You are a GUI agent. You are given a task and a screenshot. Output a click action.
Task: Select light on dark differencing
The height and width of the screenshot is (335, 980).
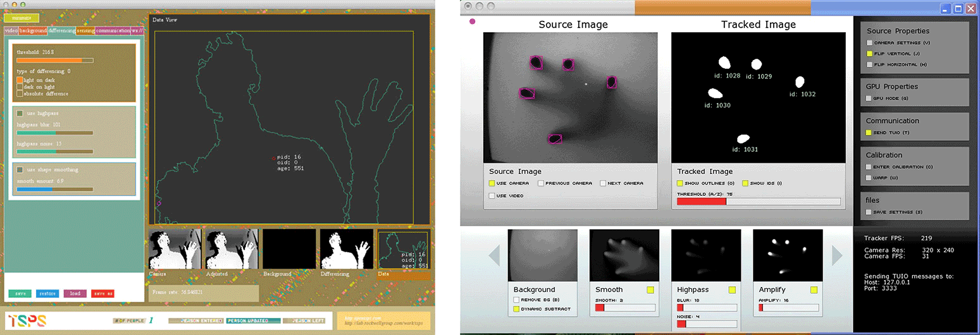tap(20, 80)
